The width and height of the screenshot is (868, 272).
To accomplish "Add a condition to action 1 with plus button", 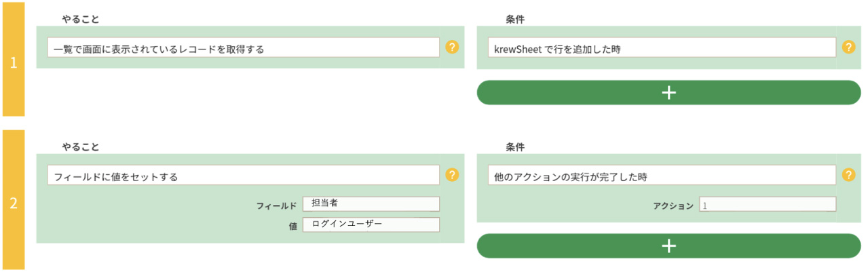I will [x=668, y=93].
